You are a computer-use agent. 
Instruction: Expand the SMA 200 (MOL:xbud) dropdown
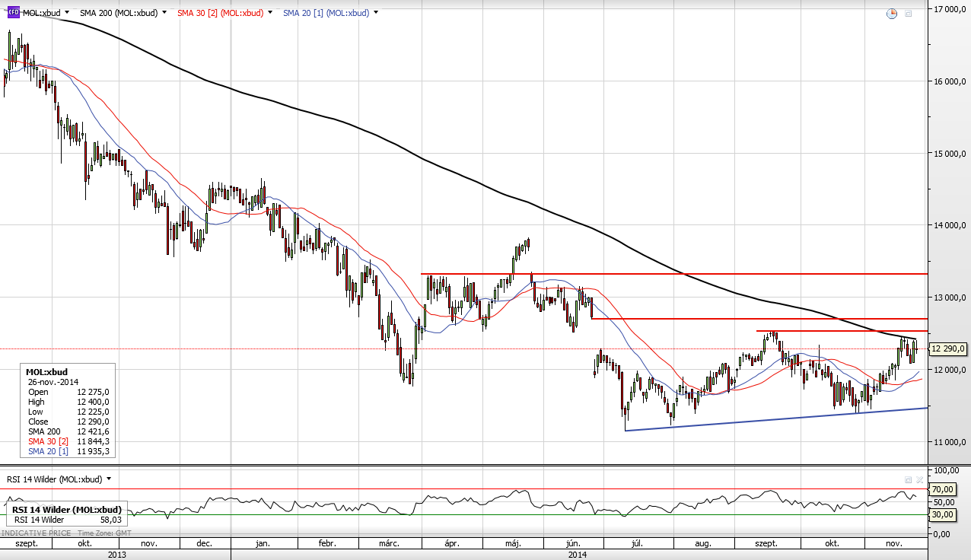pyautogui.click(x=164, y=13)
